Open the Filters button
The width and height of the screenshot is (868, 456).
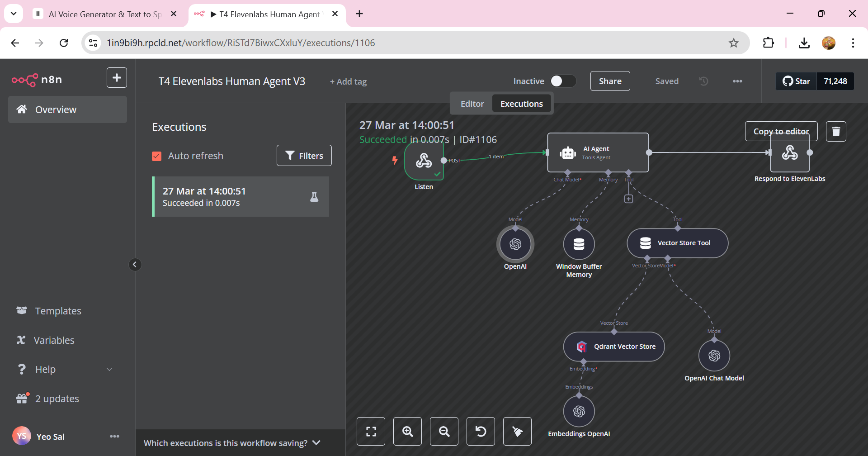coord(304,156)
